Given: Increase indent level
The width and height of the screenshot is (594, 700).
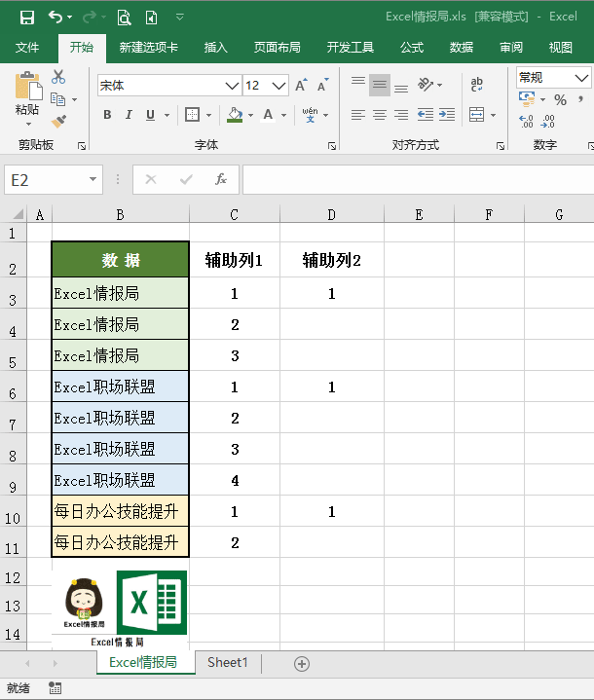Looking at the screenshot, I should point(447,115).
